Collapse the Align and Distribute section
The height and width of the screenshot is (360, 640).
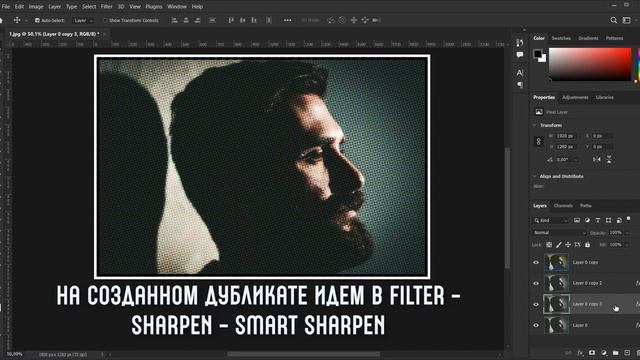coord(535,176)
